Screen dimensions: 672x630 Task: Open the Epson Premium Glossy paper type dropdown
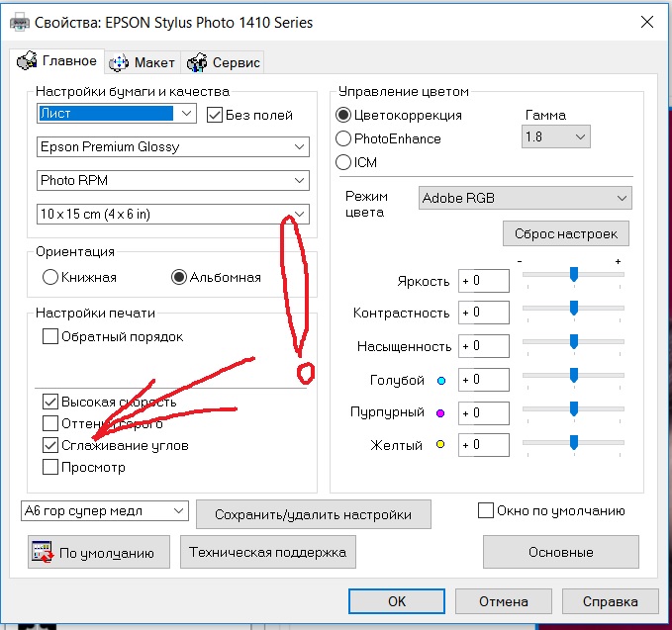tap(173, 147)
